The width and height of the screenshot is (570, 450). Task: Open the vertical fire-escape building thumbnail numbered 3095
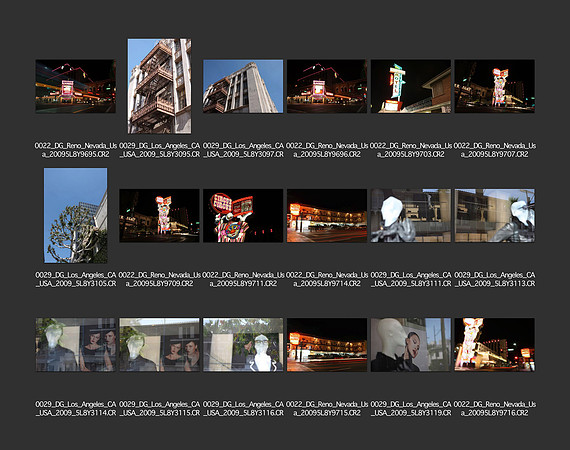coord(159,86)
